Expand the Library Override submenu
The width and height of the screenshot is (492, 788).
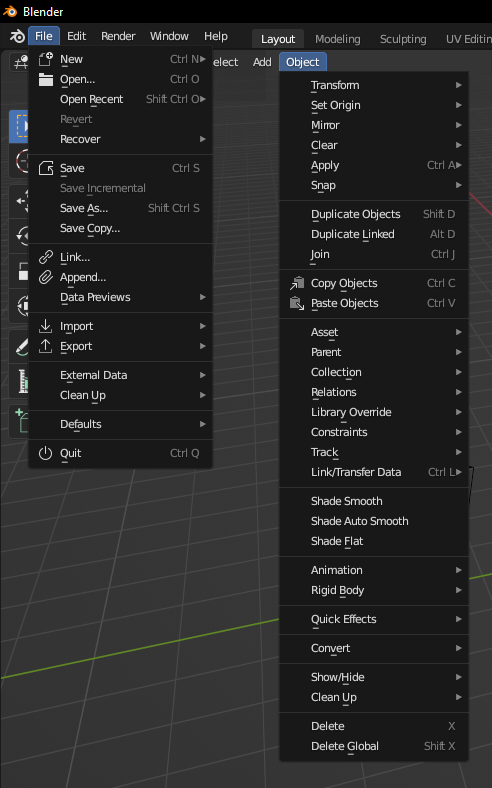[x=374, y=412]
